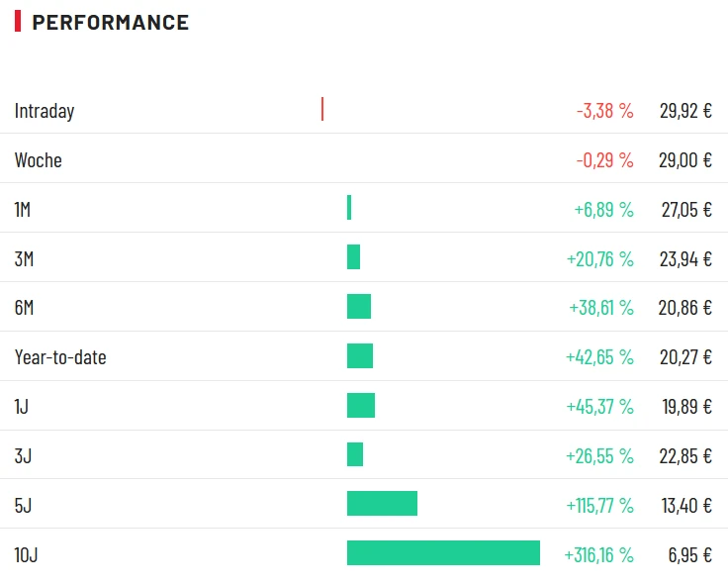Click the 27,05 € price for 1M

[x=686, y=210]
